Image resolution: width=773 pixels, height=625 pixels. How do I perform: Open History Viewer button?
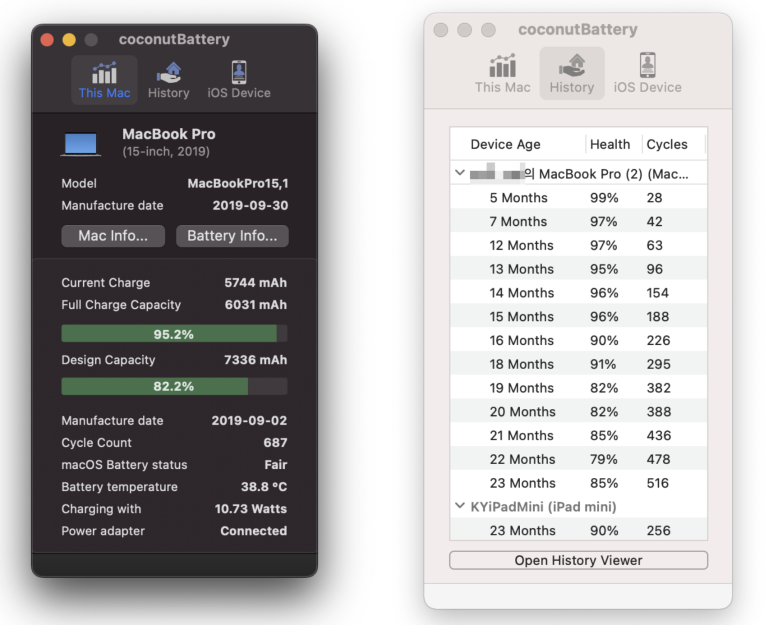click(578, 560)
